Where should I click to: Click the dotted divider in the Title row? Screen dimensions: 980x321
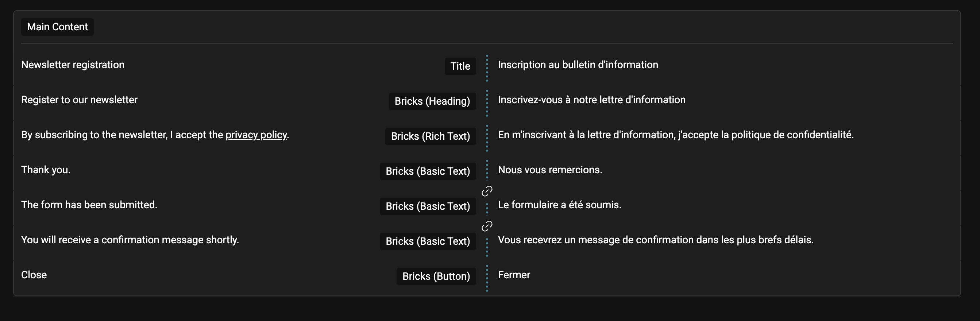(x=487, y=68)
